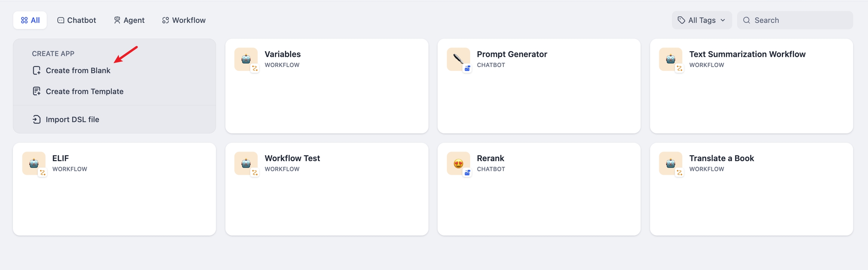The width and height of the screenshot is (868, 270).
Task: Select the Agent tab
Action: (129, 20)
